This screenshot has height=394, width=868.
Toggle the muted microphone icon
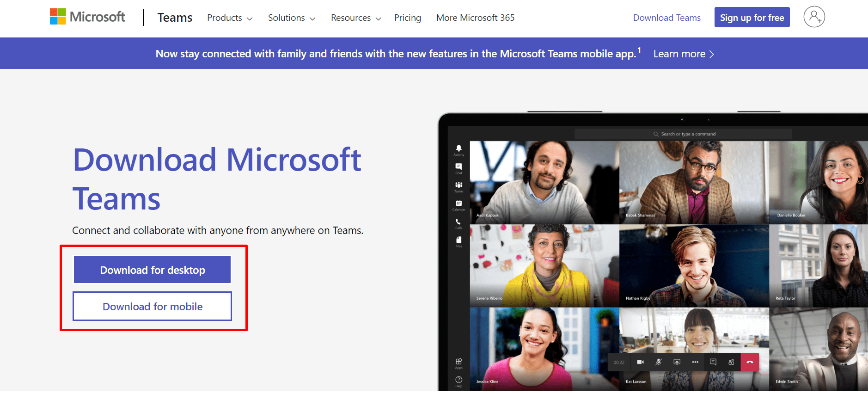[x=659, y=362]
